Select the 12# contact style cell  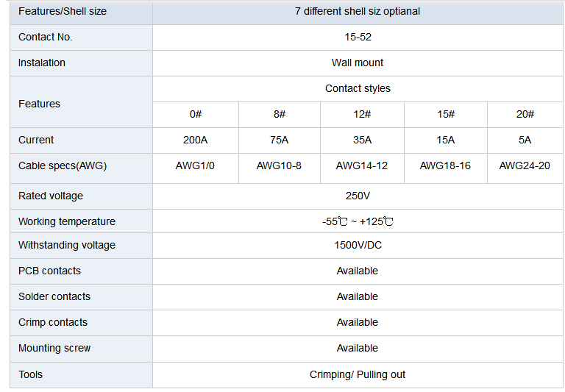click(362, 115)
